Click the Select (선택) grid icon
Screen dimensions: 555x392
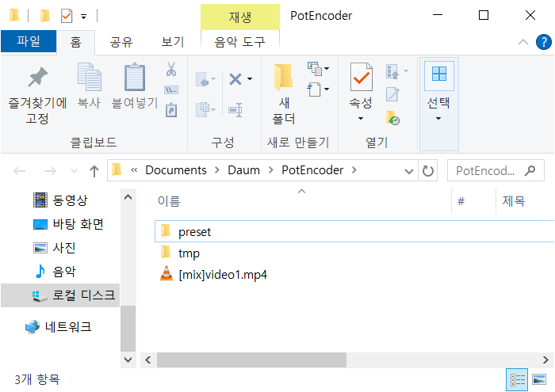point(439,74)
